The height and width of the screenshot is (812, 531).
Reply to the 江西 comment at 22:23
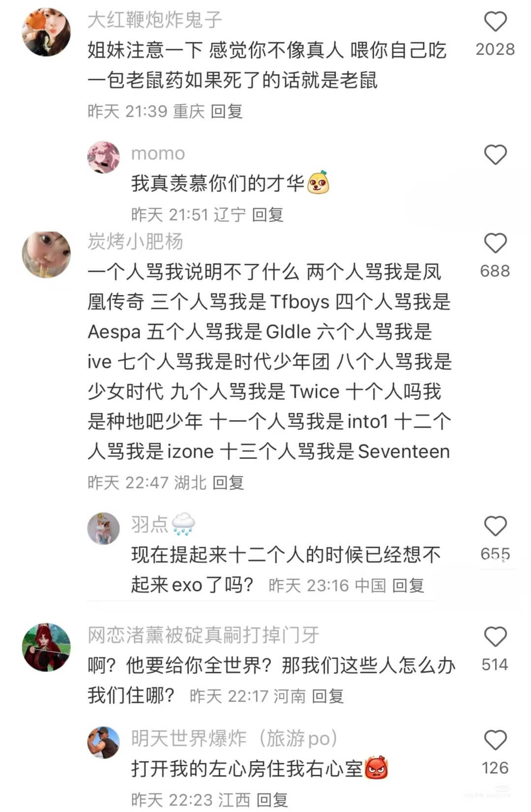272,800
